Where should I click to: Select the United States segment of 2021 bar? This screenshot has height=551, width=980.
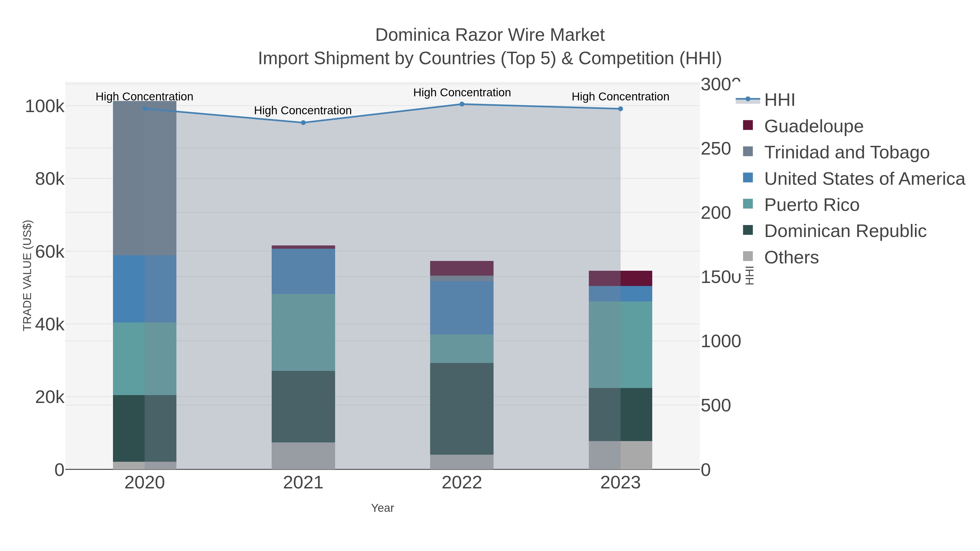(x=303, y=272)
